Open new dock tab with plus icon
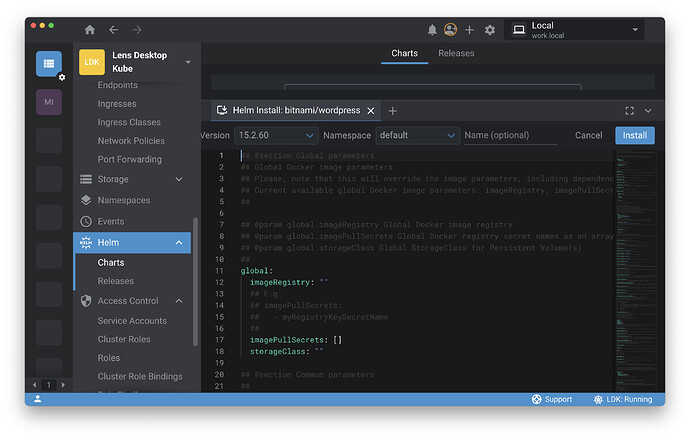 393,111
